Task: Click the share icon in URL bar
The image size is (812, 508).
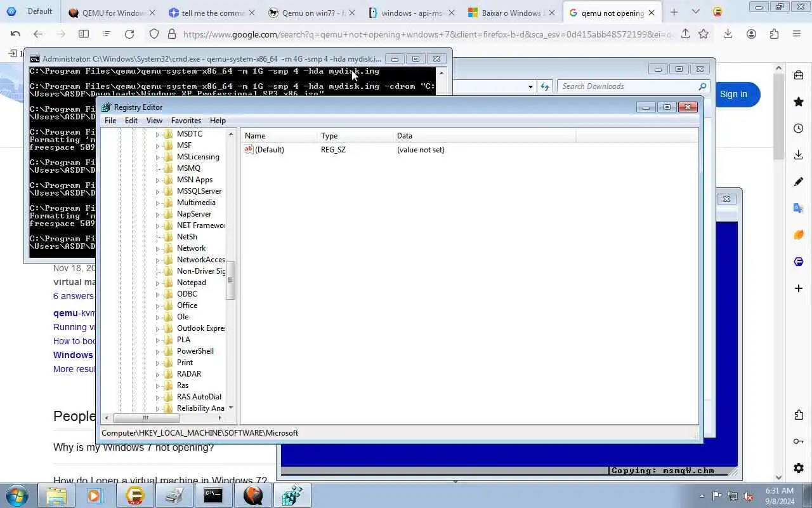Action: 685,34
